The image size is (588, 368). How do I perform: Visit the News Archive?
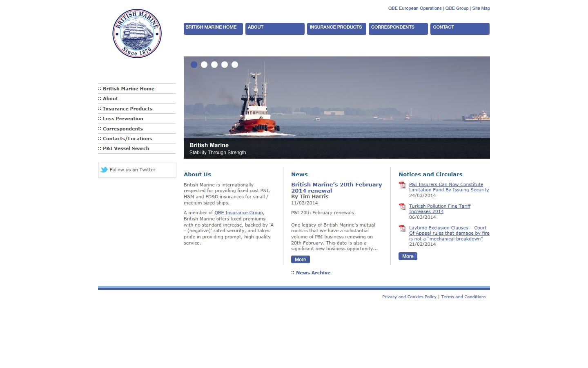pos(313,272)
